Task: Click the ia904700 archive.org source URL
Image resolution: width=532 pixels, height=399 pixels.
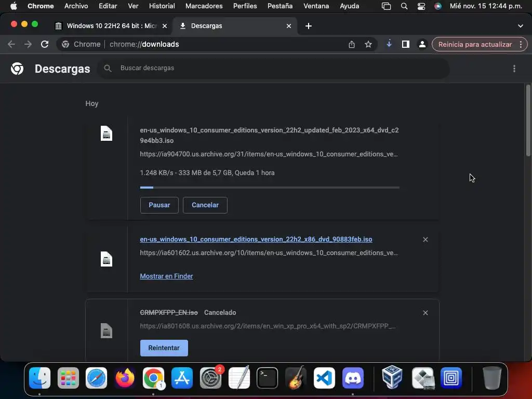Action: coord(269,154)
